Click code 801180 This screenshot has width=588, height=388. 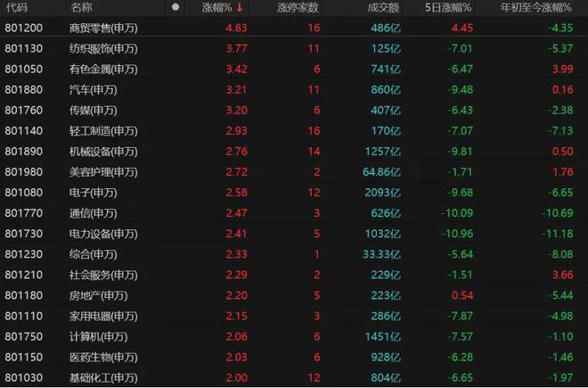pos(24,295)
